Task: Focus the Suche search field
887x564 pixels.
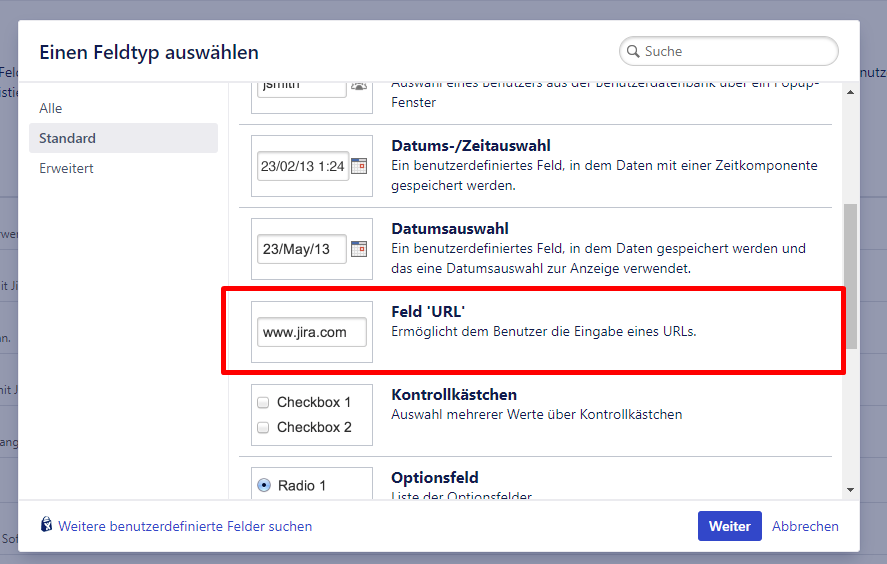Action: [x=735, y=51]
